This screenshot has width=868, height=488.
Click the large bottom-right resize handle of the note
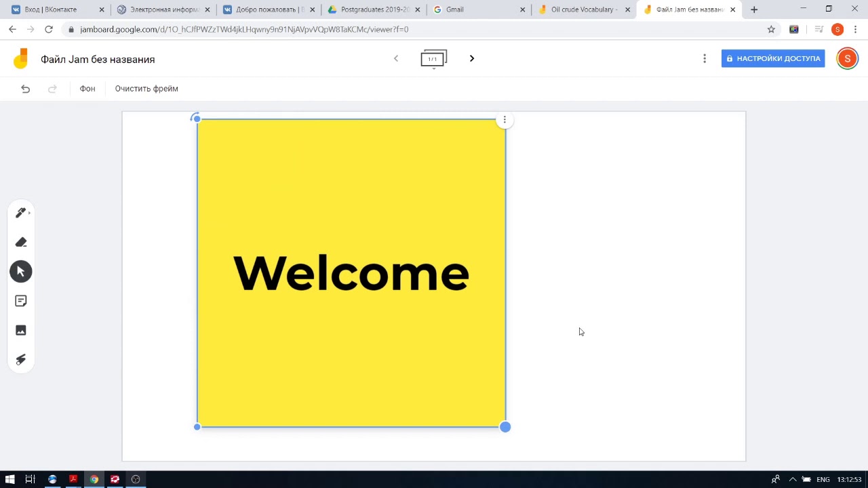[505, 427]
